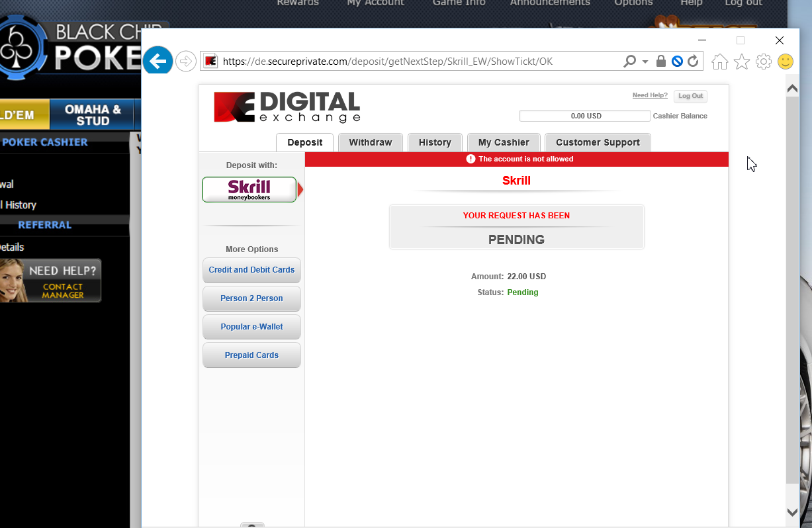Viewport: 812px width, 528px height.
Task: Click the scrollbar up arrow
Action: [x=792, y=88]
